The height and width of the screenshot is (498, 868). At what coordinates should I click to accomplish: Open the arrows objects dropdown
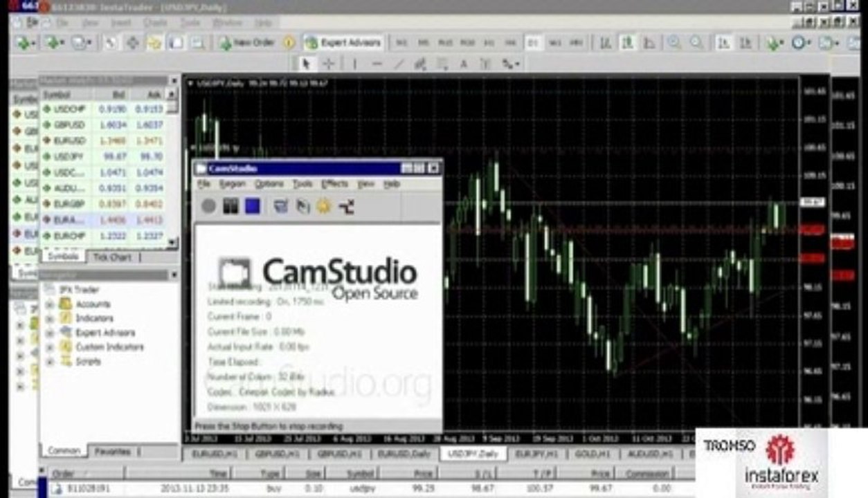511,64
